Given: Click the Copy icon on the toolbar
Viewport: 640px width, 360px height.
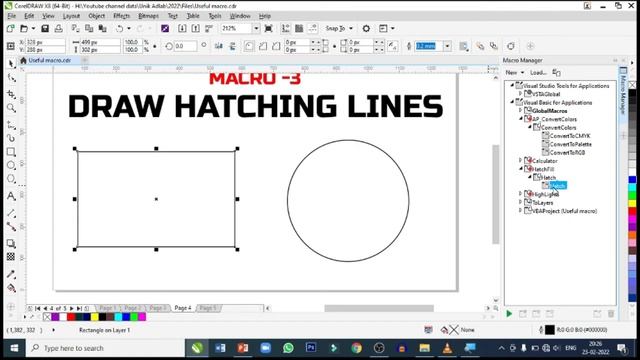Looking at the screenshot, I should (89, 28).
